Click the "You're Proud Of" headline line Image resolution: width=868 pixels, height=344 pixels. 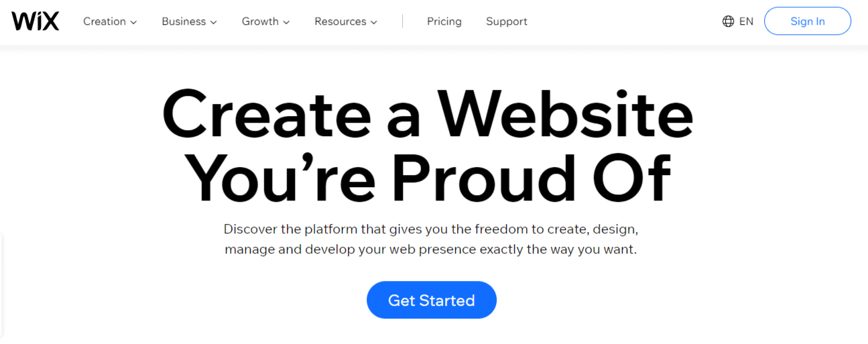(428, 178)
